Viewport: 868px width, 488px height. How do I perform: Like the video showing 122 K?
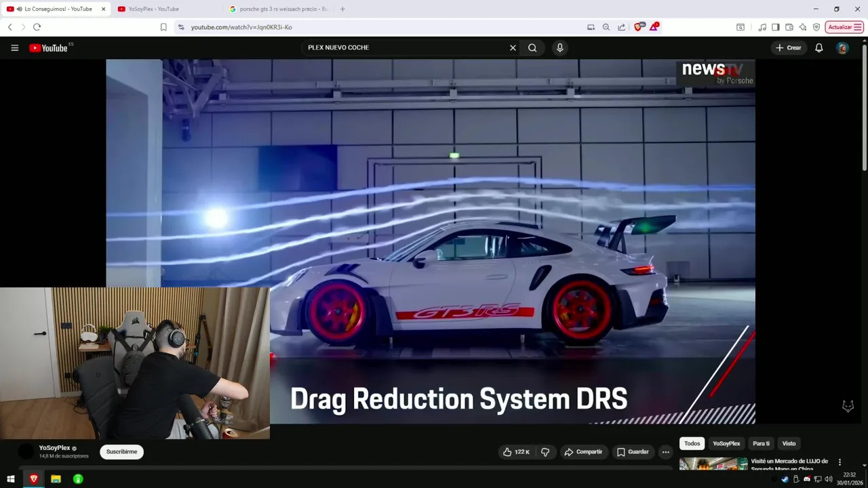click(515, 452)
